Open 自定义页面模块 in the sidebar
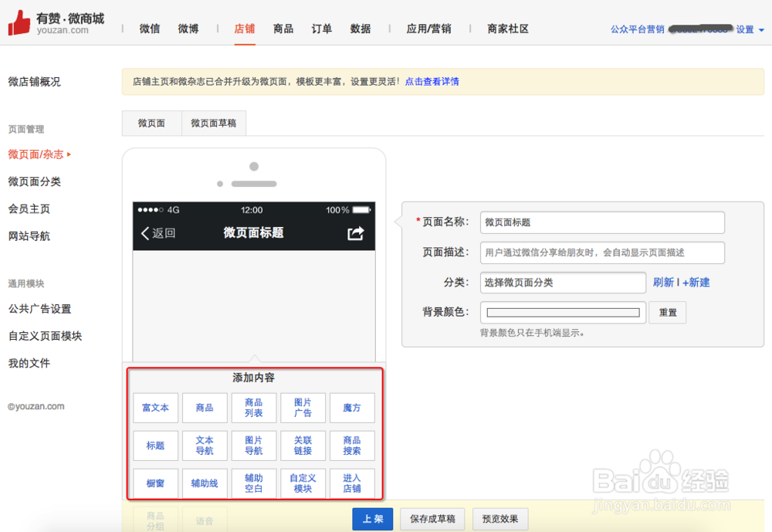 (46, 336)
